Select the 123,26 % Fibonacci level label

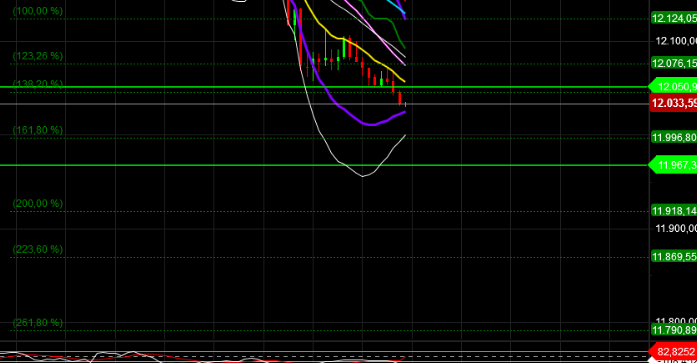(38, 56)
